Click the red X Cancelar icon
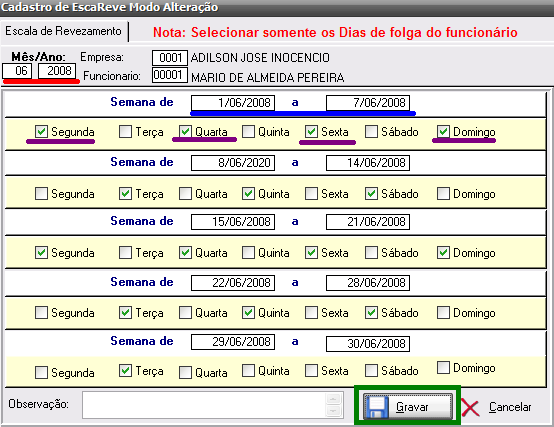The image size is (554, 427). pos(470,408)
